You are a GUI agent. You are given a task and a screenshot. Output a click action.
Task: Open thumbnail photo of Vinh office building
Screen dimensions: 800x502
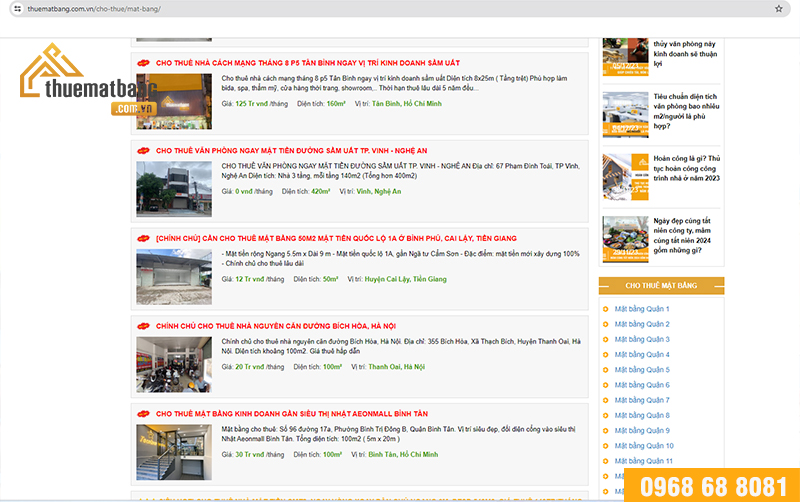(x=174, y=189)
